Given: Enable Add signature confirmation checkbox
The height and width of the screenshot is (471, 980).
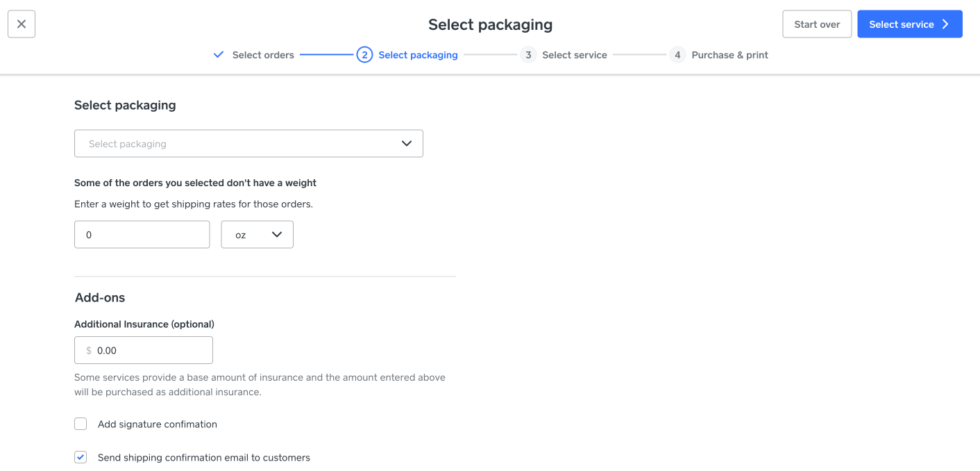Looking at the screenshot, I should pos(81,424).
